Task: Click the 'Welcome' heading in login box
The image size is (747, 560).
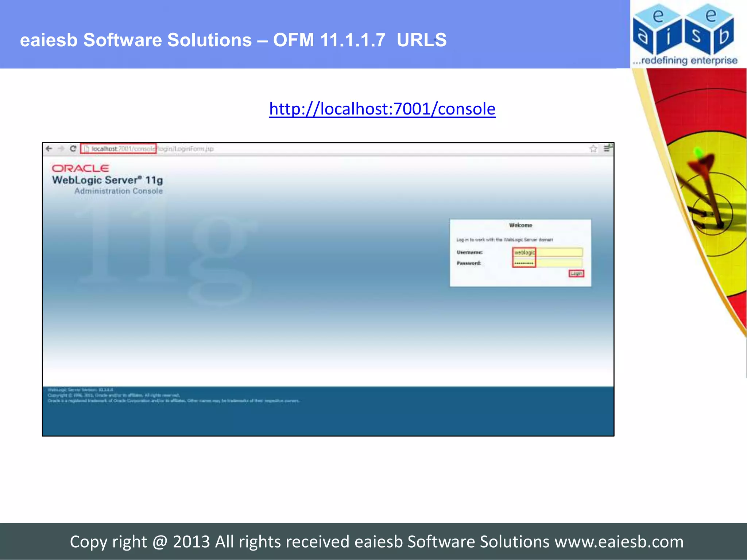Action: 520,225
